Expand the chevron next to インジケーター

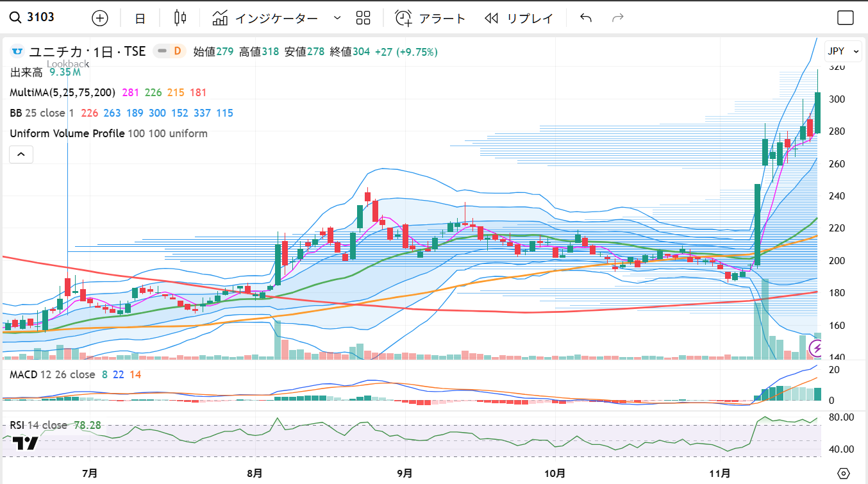tap(337, 18)
